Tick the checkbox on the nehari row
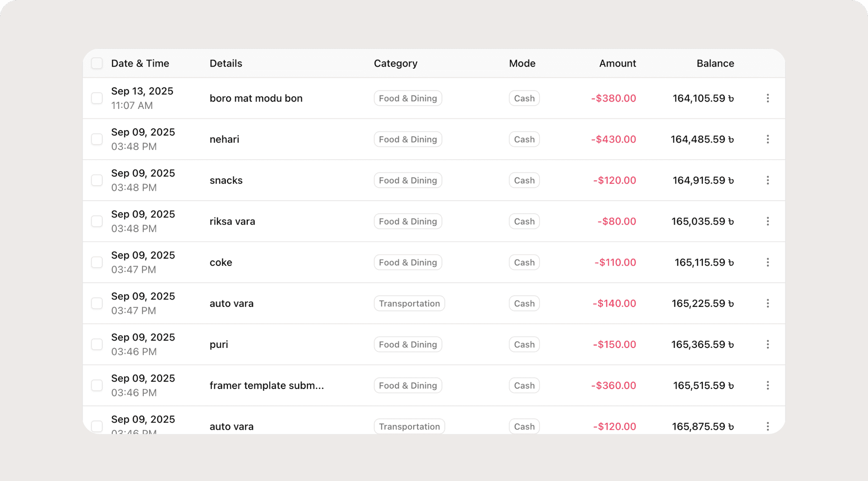 point(97,139)
